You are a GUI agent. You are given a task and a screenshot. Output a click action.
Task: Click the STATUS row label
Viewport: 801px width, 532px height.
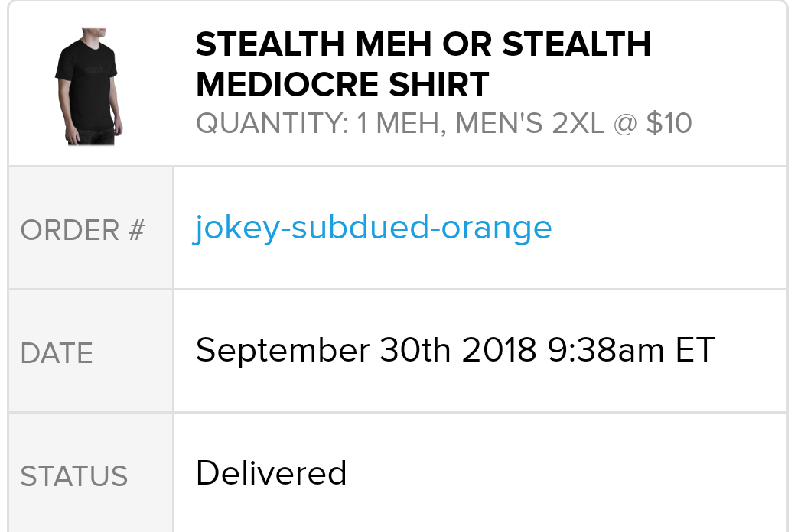tap(74, 476)
